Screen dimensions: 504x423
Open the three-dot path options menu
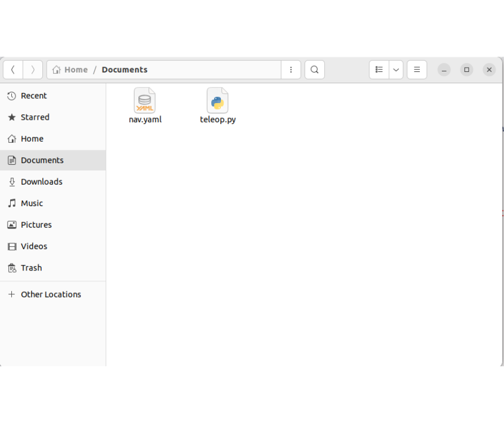[x=291, y=70]
